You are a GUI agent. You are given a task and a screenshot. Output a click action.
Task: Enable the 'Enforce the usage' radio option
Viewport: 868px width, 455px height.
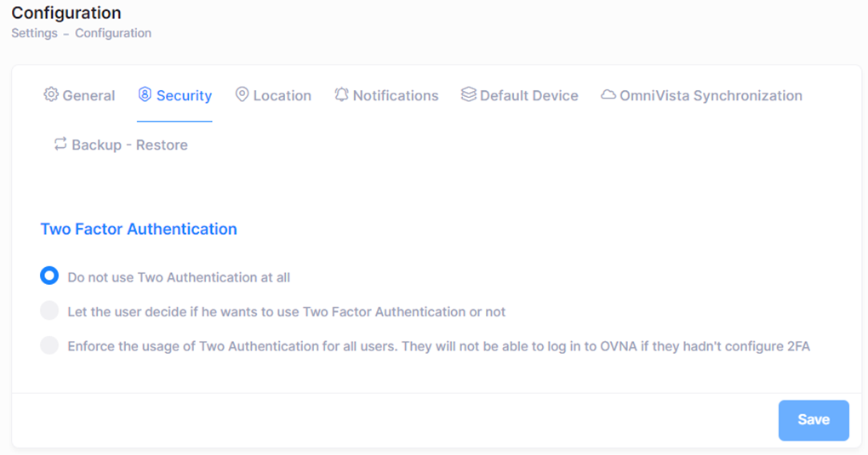point(49,345)
